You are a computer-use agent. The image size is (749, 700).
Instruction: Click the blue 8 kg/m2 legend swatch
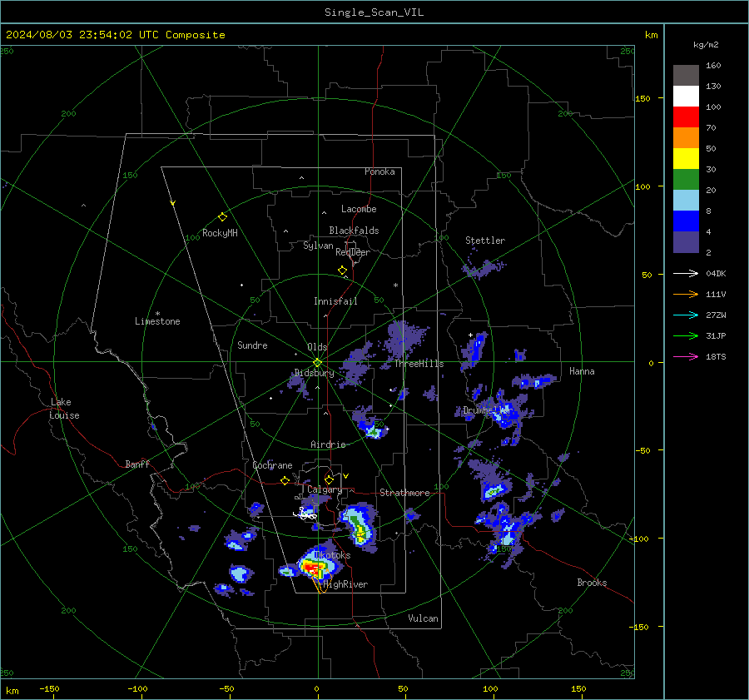pos(686,221)
